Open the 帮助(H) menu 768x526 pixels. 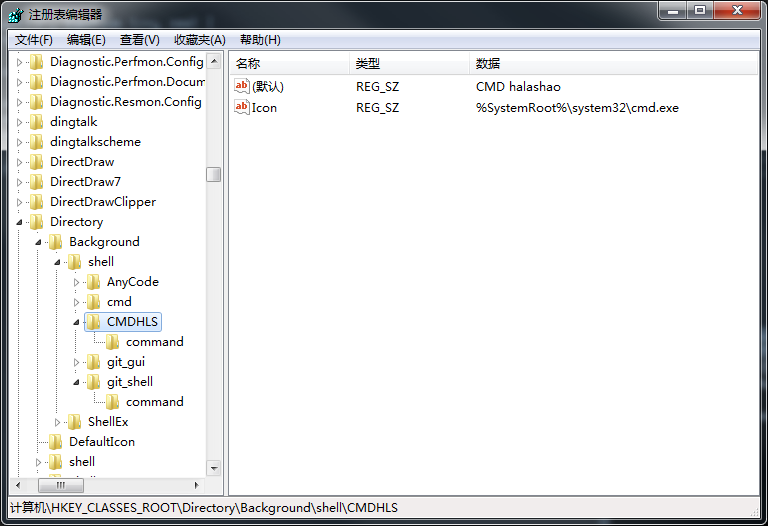[x=260, y=40]
